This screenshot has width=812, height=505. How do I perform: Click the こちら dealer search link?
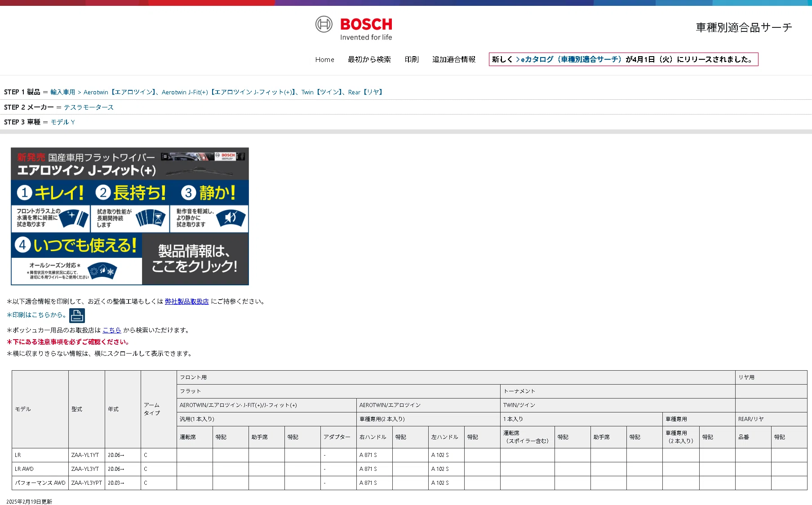(112, 330)
